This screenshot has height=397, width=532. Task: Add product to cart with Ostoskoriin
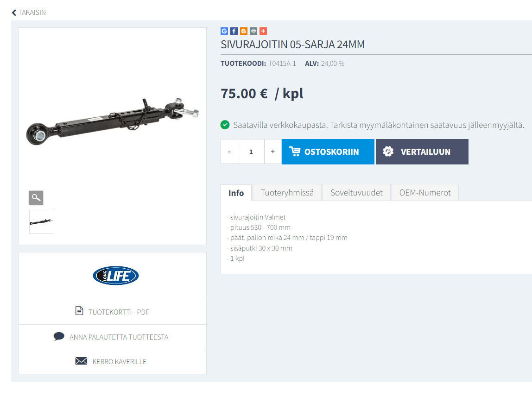(x=328, y=151)
